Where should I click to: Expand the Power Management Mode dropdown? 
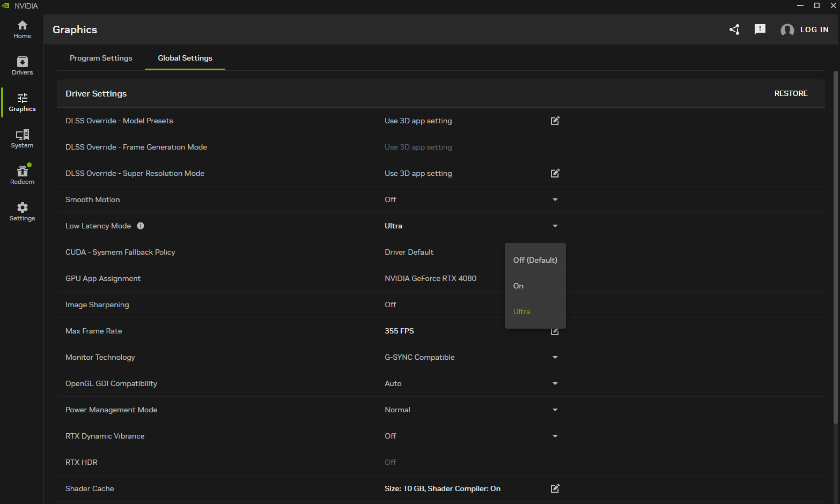[x=555, y=410]
